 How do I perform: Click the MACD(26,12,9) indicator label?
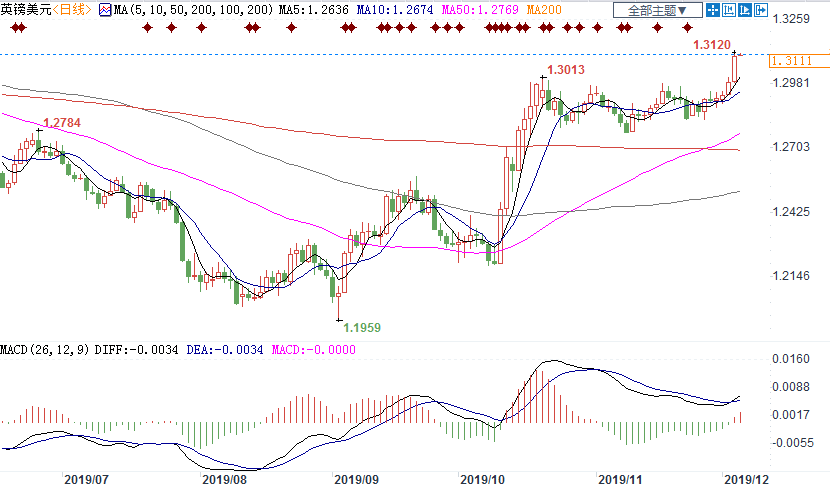44,350
